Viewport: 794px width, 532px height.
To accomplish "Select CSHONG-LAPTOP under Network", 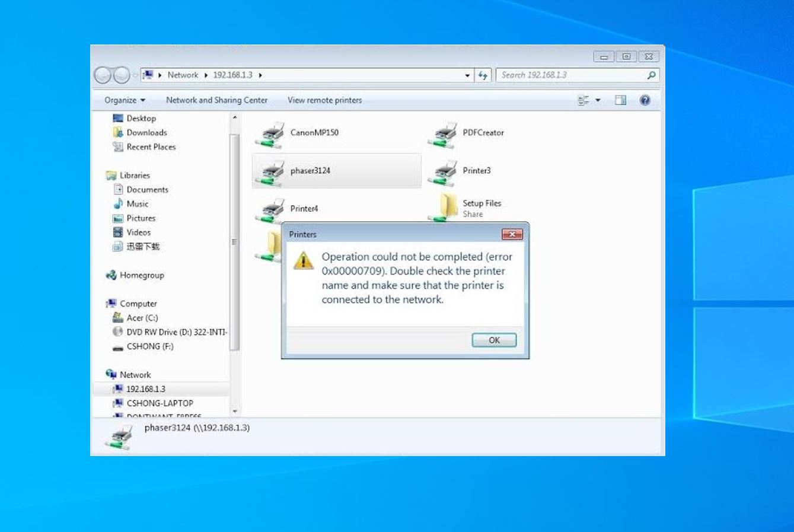I will [160, 403].
